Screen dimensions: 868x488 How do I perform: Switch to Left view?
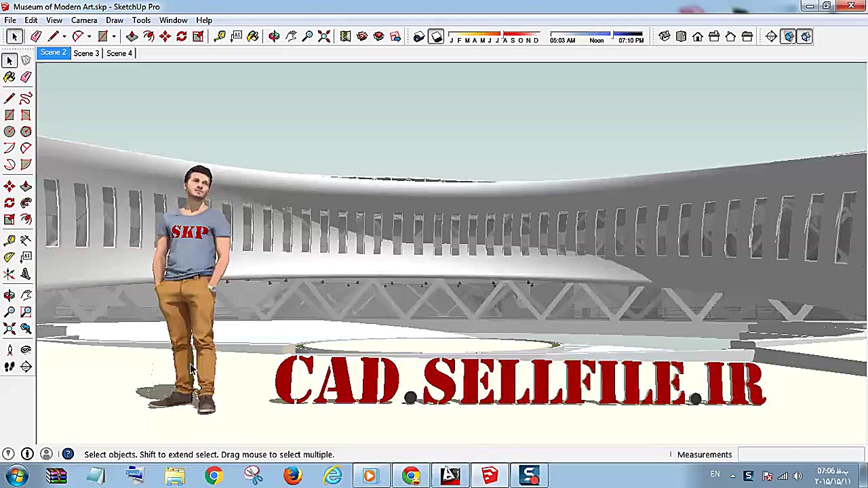click(x=747, y=37)
